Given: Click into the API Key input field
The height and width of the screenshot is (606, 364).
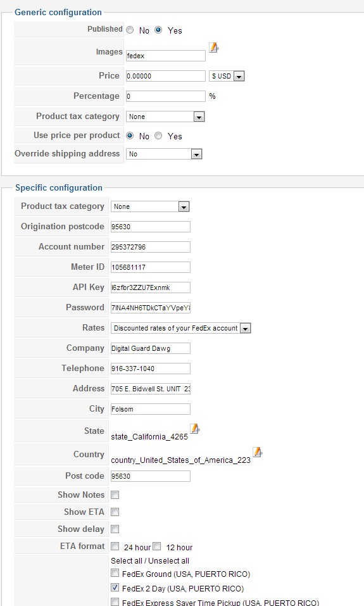Looking at the screenshot, I should click(150, 287).
